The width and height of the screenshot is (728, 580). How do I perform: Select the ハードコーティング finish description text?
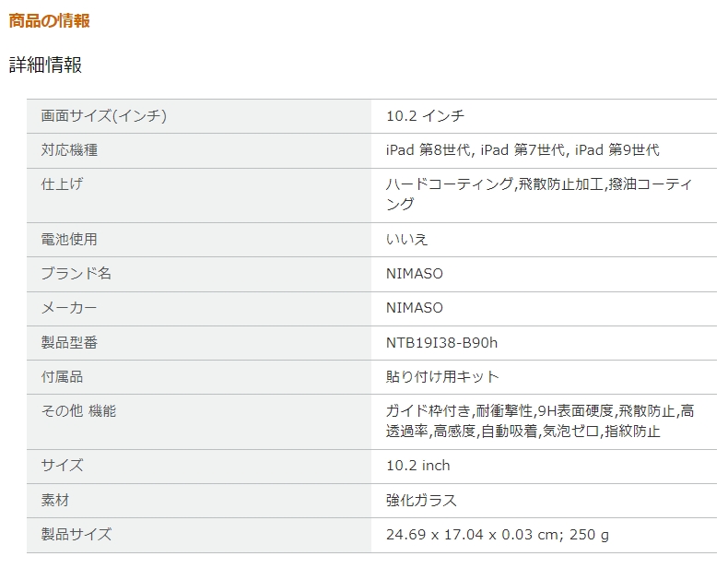[x=539, y=195]
